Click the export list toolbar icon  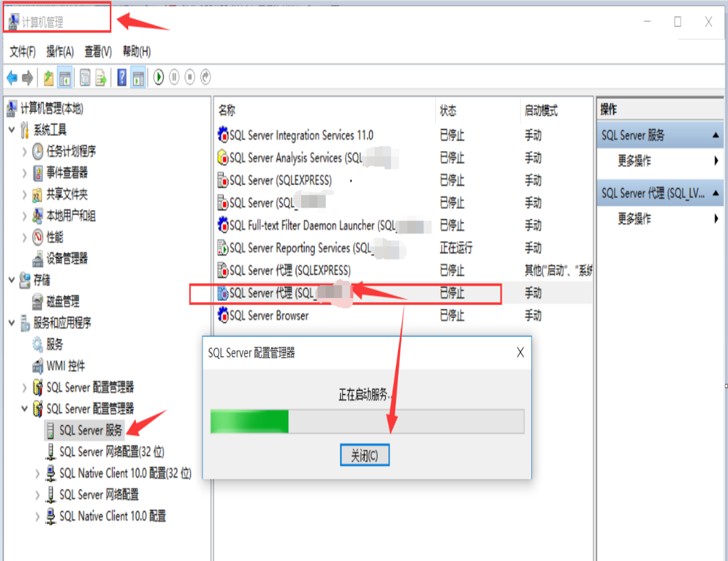click(x=101, y=78)
